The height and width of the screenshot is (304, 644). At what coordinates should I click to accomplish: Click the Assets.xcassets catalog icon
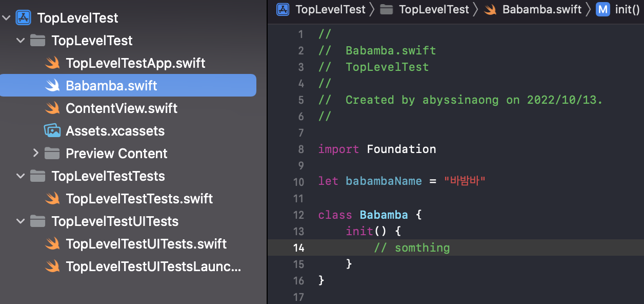point(52,131)
